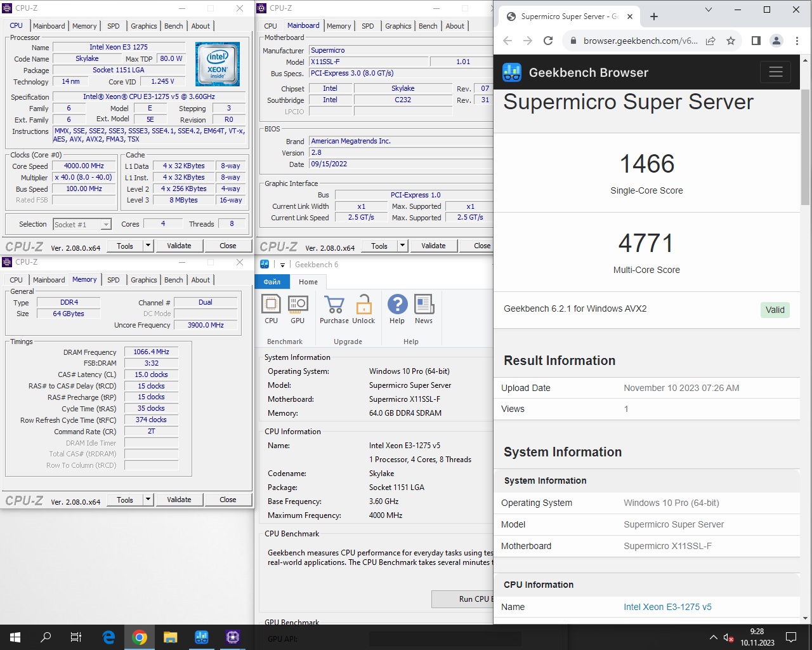Switch to Chrome on the taskbar
This screenshot has width=812, height=650.
(x=140, y=637)
